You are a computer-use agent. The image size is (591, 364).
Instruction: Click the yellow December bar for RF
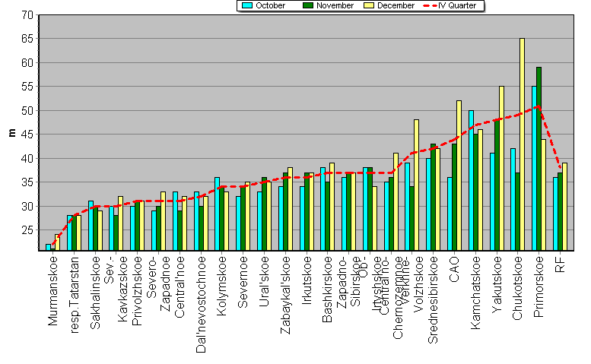564,207
